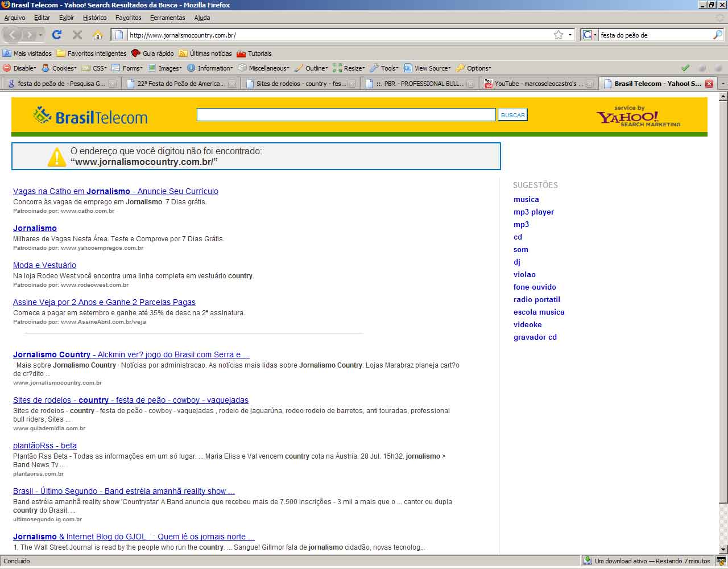The height and width of the screenshot is (569, 728).
Task: Click the Brasil Telecom search field
Action: point(346,114)
